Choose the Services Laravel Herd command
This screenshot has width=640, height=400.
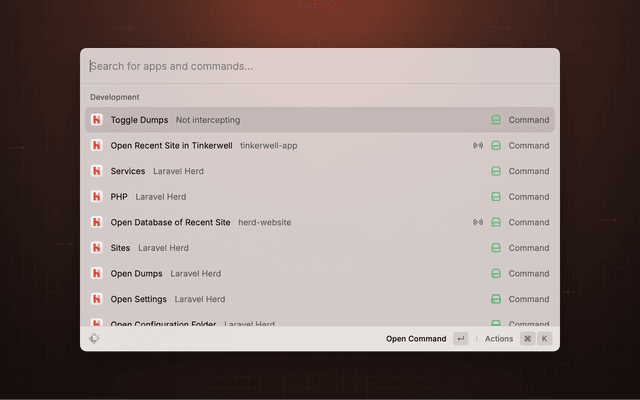[x=128, y=171]
